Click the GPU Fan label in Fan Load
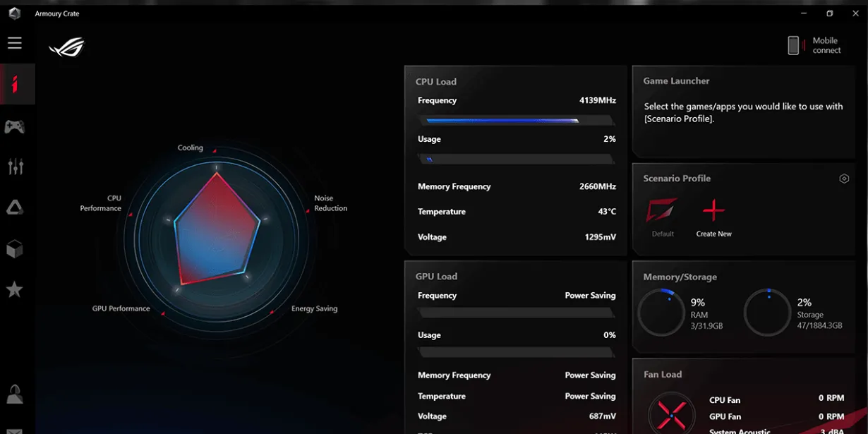Viewport: 868px width, 434px height. tap(725, 417)
